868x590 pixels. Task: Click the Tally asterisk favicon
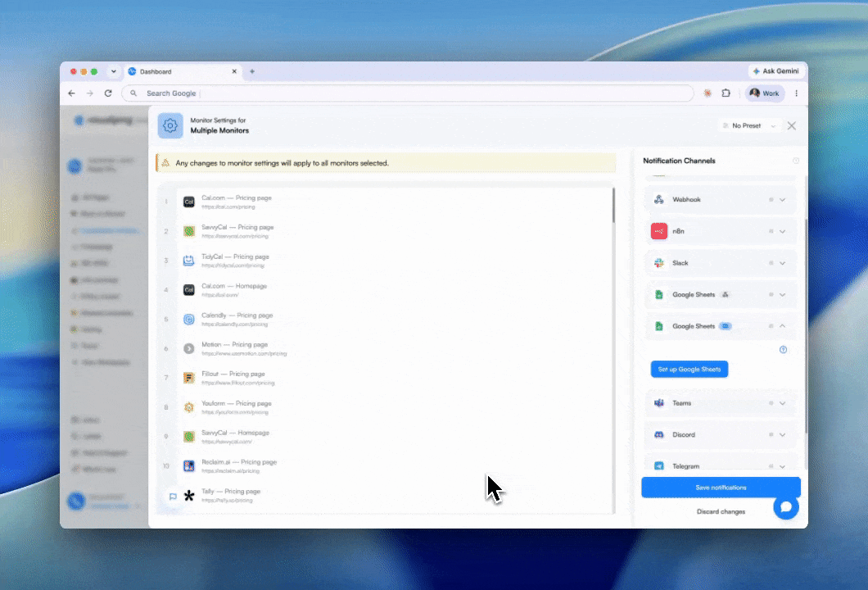click(189, 496)
